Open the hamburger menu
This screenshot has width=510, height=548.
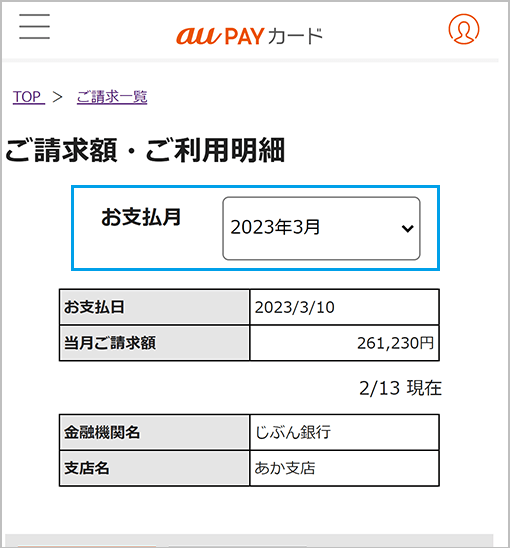point(34,27)
